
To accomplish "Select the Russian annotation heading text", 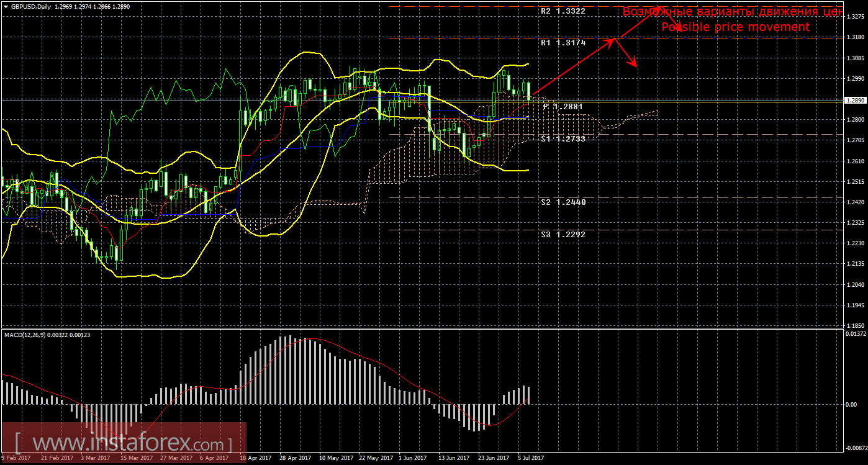I will click(733, 11).
